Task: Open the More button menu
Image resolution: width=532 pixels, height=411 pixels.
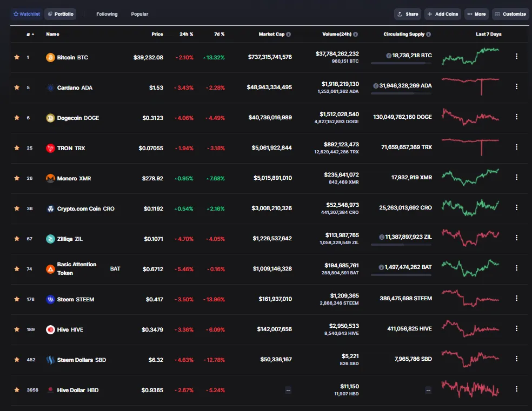Action: coord(476,14)
